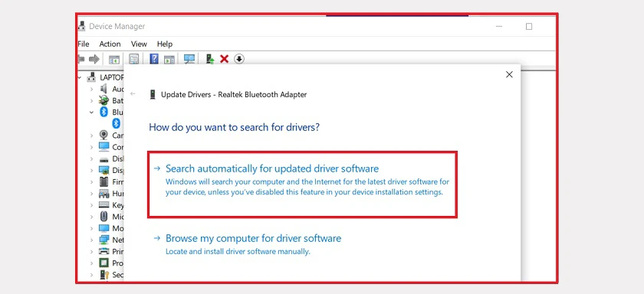Select the LAPTOP root computer icon
The image size is (644, 294).
coord(91,77)
